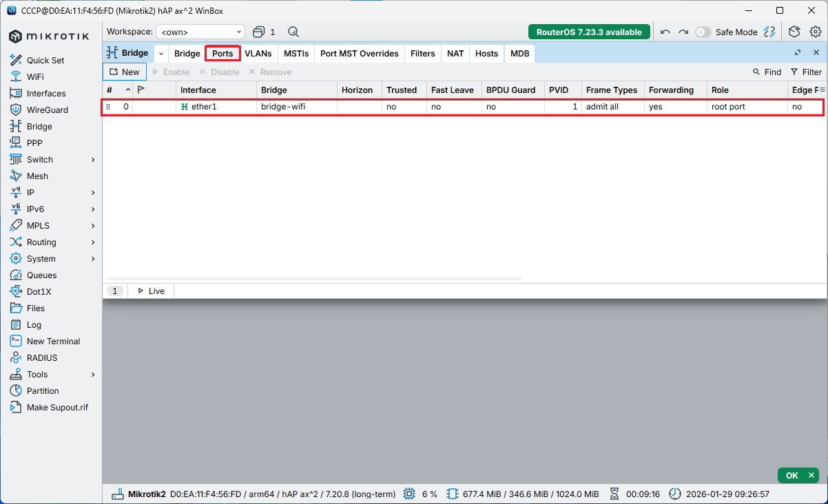Expand the Switch submenu
Image resolution: width=828 pixels, height=504 pixels.
tap(93, 160)
